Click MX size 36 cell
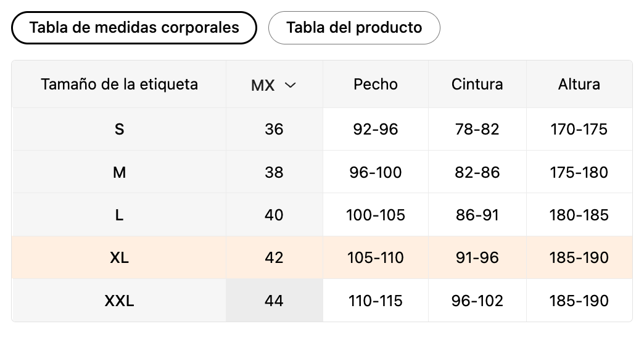 [x=274, y=129]
